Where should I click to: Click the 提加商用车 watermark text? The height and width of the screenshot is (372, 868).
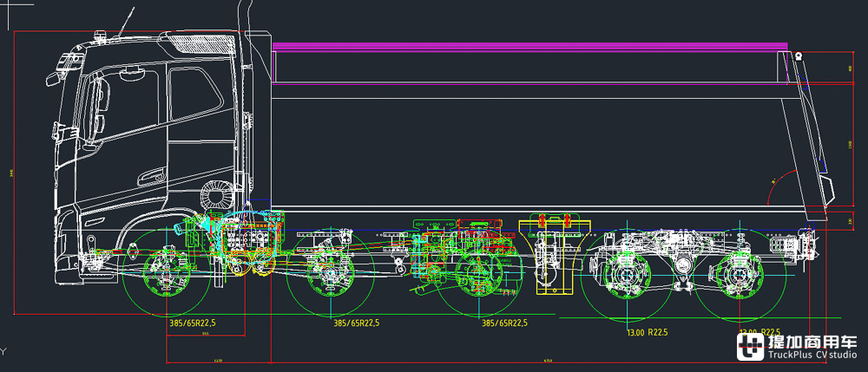pyautogui.click(x=812, y=343)
